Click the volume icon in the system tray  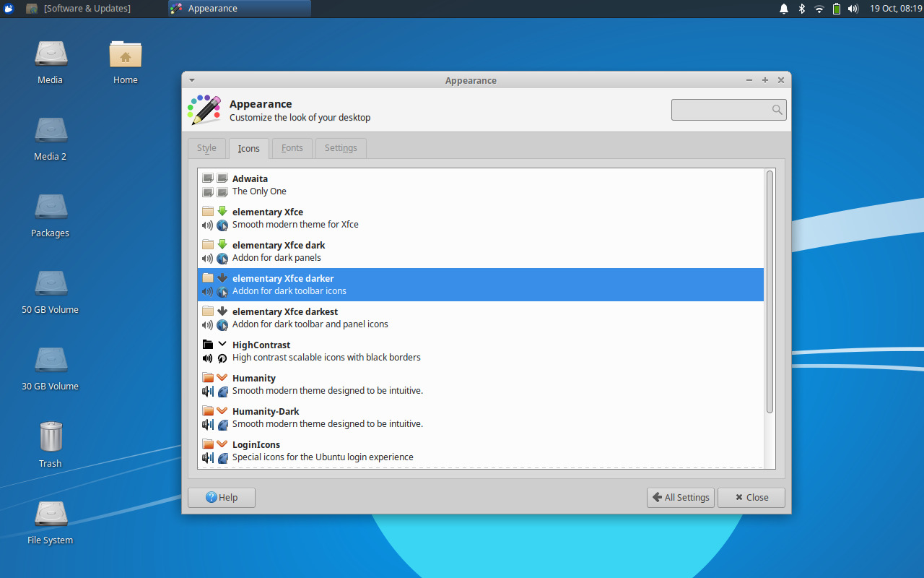(853, 9)
